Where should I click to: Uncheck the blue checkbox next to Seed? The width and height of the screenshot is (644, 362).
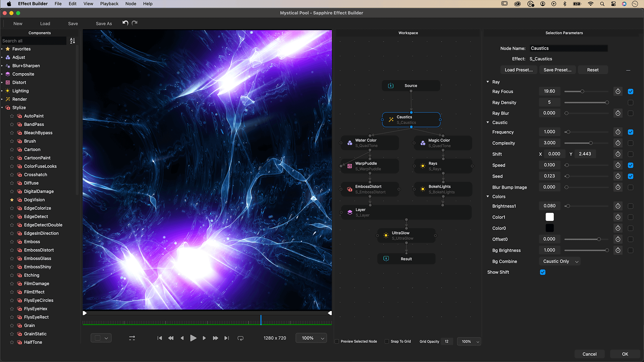coord(631,176)
